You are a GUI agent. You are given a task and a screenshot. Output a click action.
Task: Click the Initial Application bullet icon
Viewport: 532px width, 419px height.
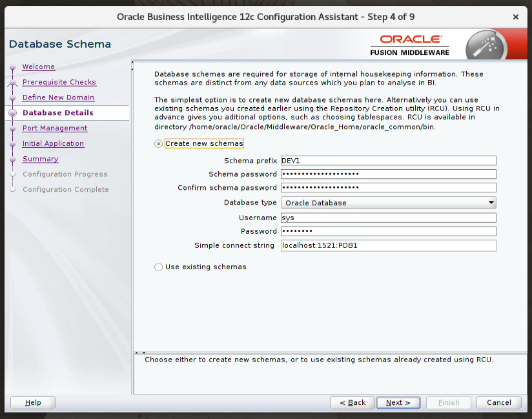click(12, 144)
